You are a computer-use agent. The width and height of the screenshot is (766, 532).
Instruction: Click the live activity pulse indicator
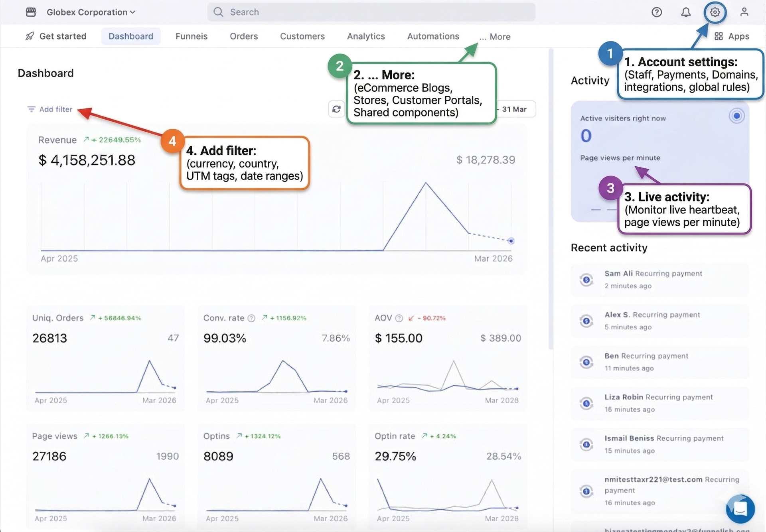pyautogui.click(x=736, y=116)
